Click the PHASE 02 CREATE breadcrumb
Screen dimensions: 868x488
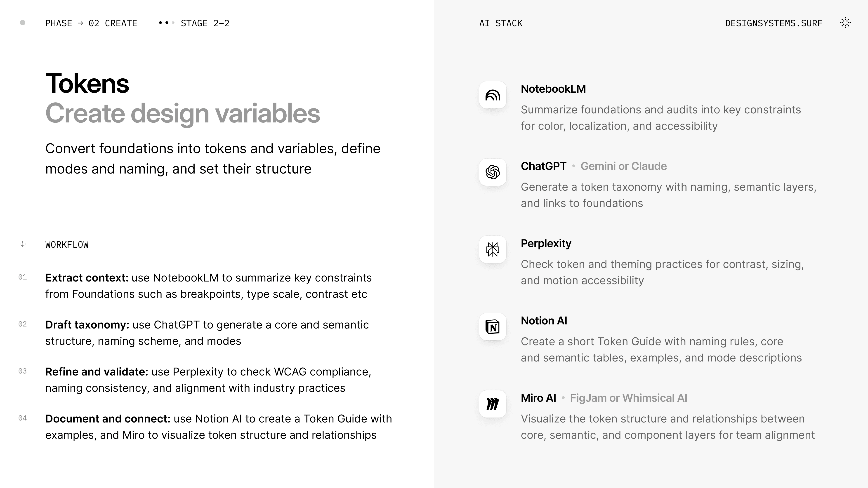tap(91, 23)
